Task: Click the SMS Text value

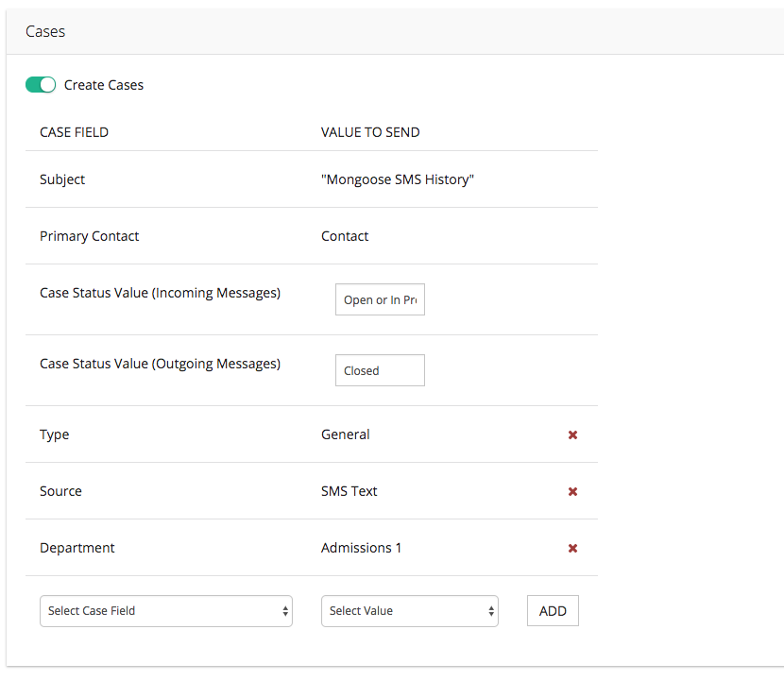Action: (349, 491)
